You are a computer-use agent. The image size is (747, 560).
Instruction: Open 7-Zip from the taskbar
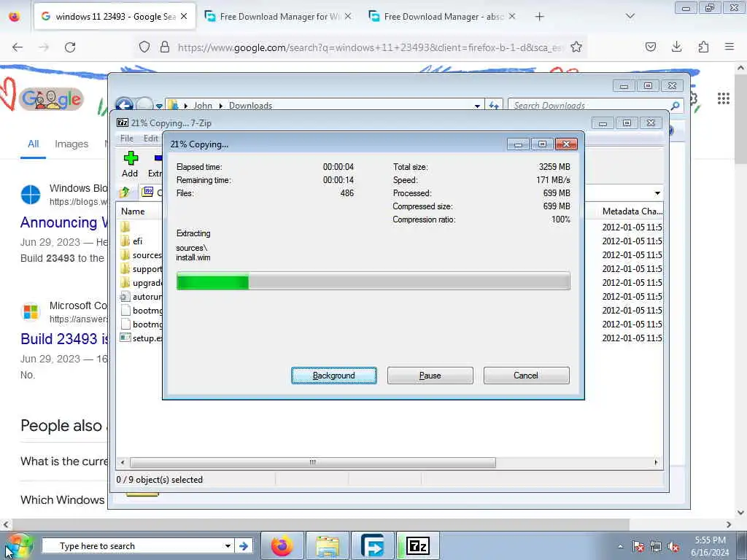417,545
